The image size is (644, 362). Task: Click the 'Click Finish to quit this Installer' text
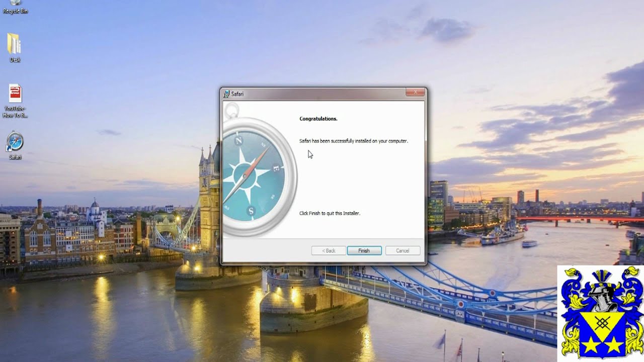(330, 213)
